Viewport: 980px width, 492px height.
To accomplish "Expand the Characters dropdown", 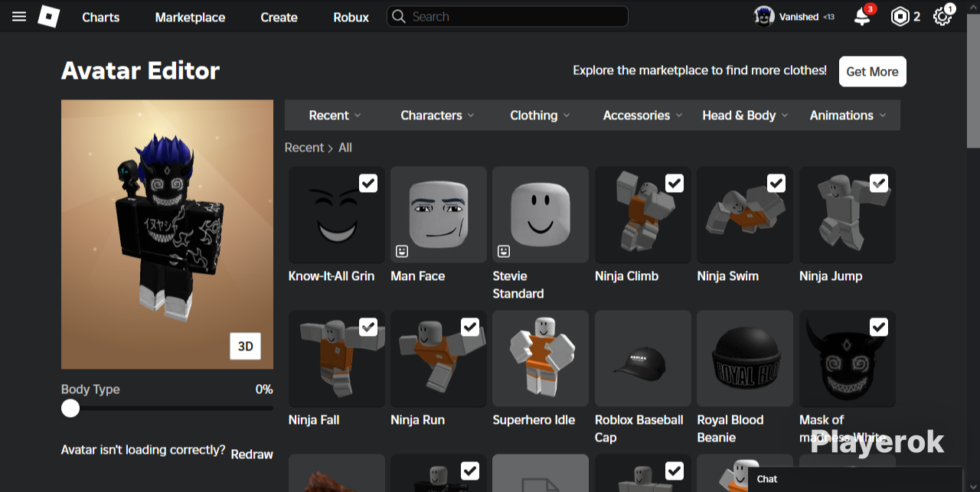I will 437,116.
